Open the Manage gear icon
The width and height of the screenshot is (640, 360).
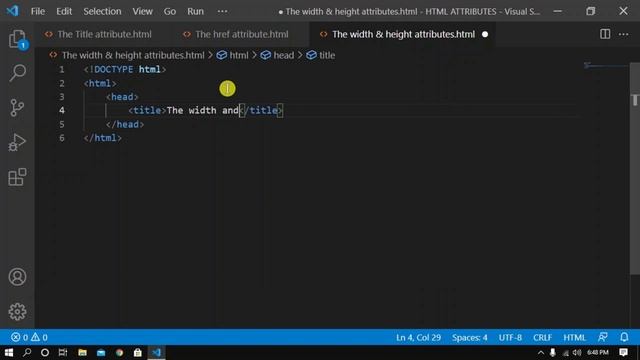(x=17, y=311)
